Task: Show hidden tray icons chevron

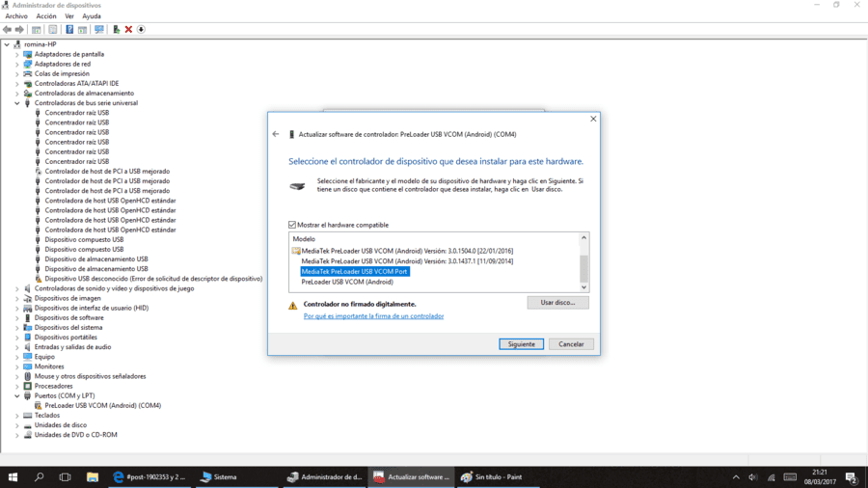Action: click(736, 477)
